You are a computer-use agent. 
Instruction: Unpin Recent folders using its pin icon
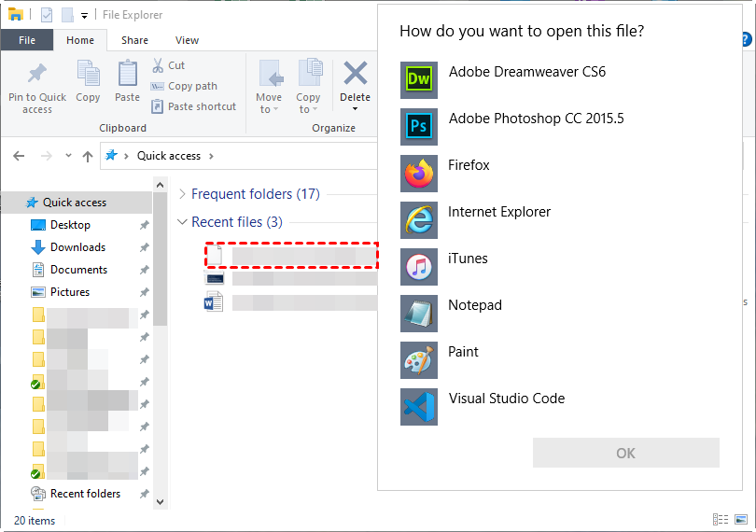coord(144,494)
